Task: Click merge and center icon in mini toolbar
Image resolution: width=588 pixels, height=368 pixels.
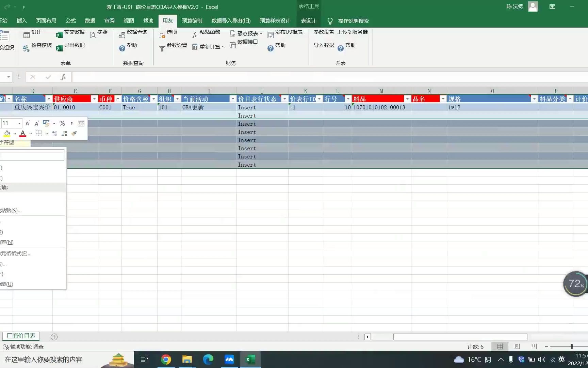Action: click(81, 123)
